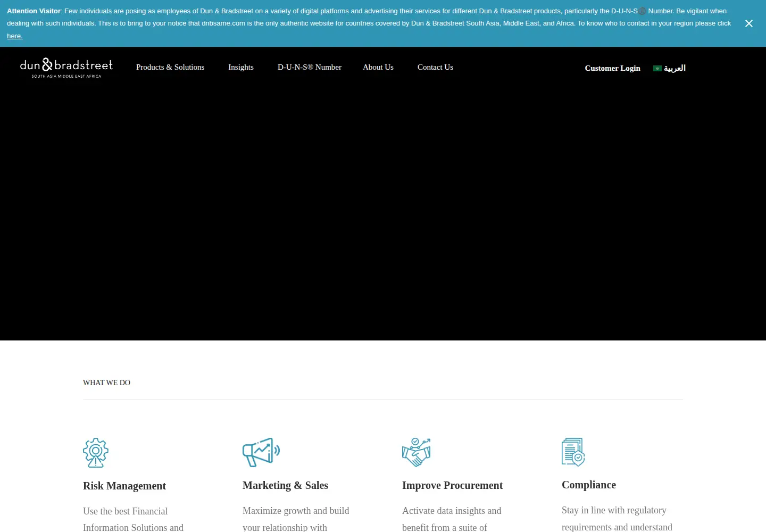This screenshot has height=532, width=766.
Task: Click the 'WHAT WE DO' section title
Action: pyautogui.click(x=106, y=383)
